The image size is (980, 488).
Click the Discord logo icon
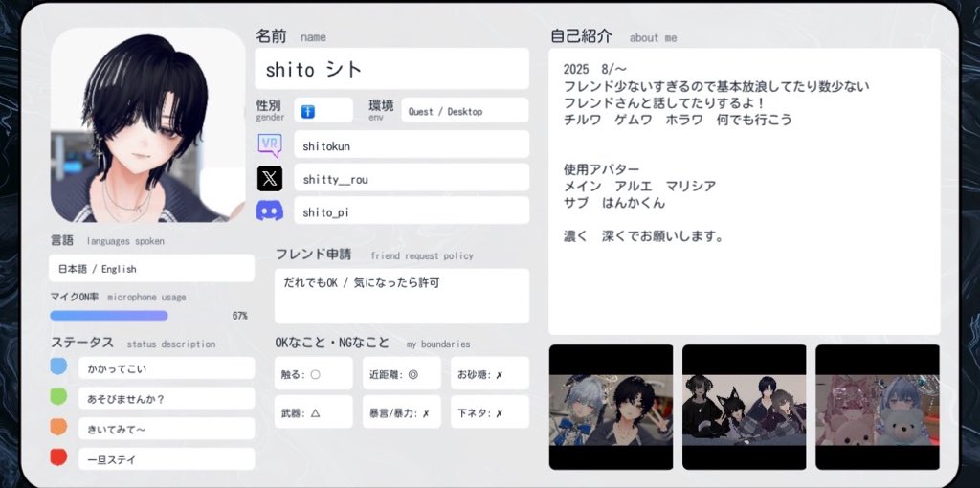[269, 211]
